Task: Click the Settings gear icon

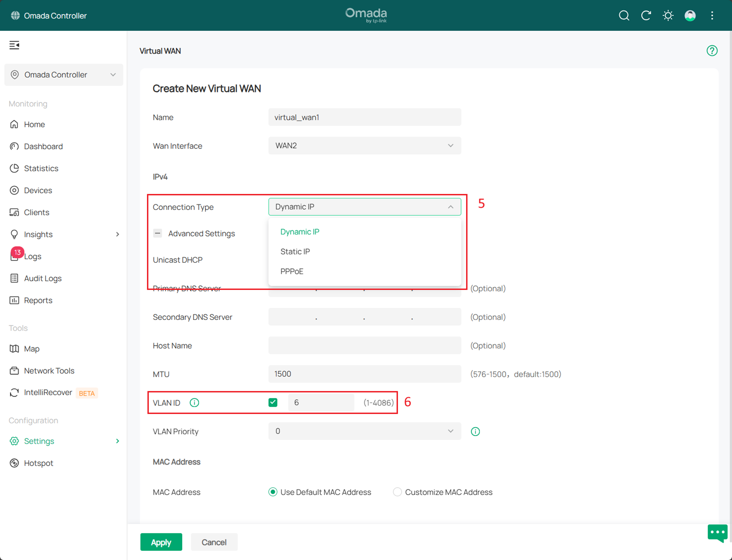Action: 14,441
